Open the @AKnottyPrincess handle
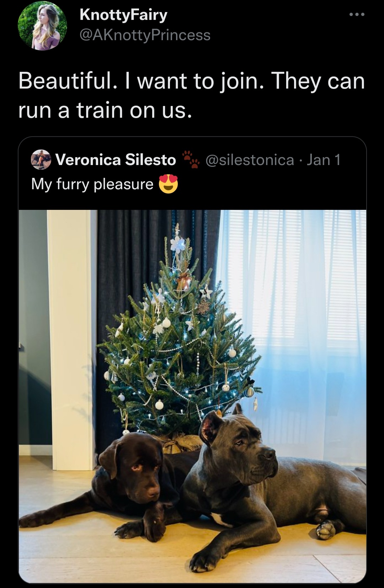Screen dimensions: 384x588 (x=145, y=35)
